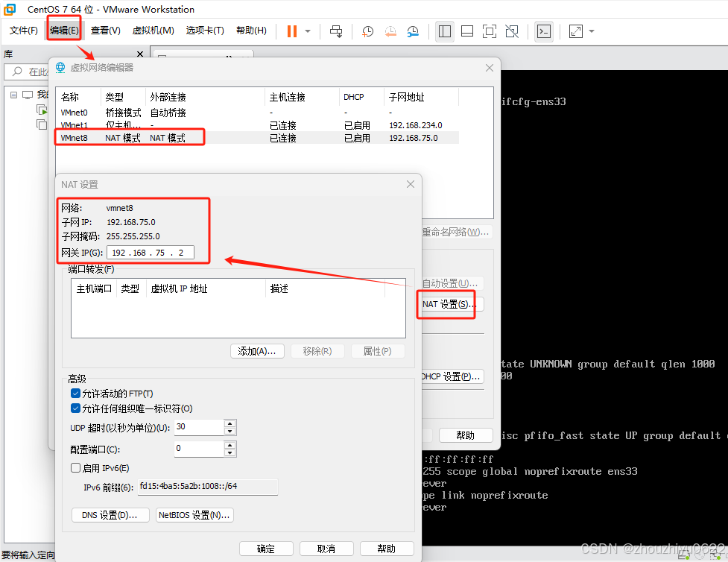This screenshot has height=562, width=728.
Task: Enable the 启用 IPv6 checkbox
Action: pyautogui.click(x=76, y=468)
